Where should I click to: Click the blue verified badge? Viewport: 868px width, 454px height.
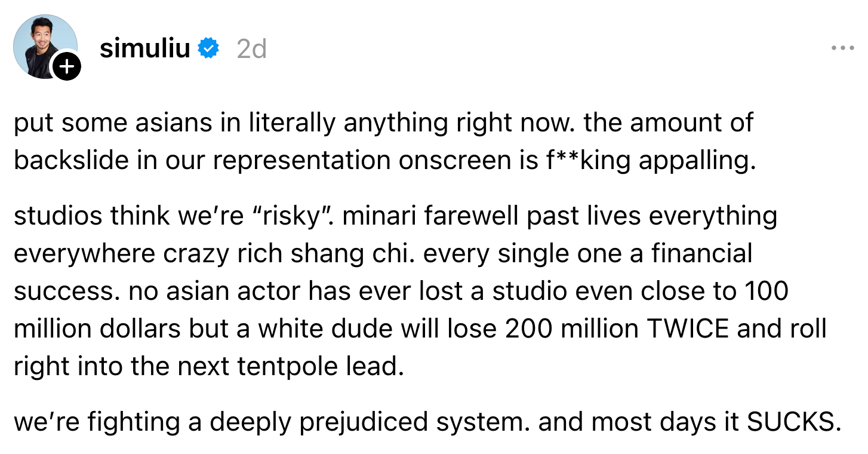208,48
